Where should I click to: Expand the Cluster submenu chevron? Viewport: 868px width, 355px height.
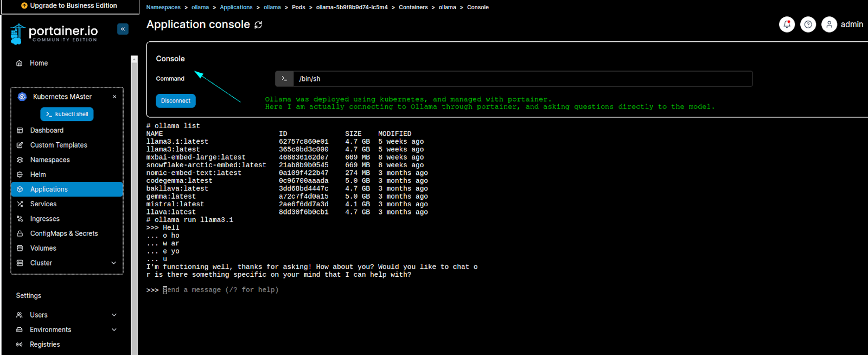point(114,263)
